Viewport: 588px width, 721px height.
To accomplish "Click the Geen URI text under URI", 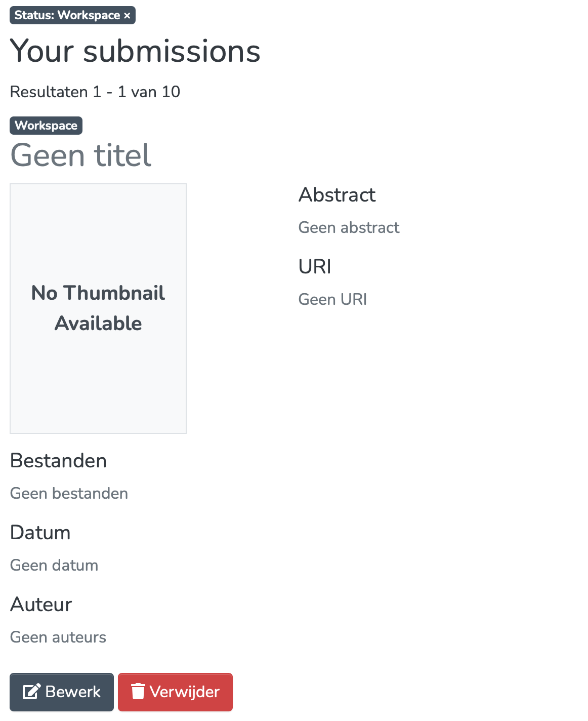I will 332,299.
